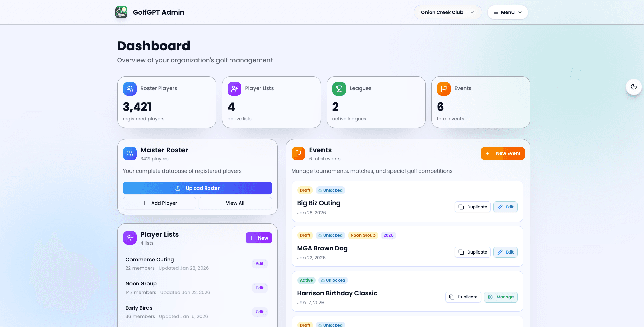The height and width of the screenshot is (327, 644).
Task: Click View All under Master Roster
Action: click(235, 203)
